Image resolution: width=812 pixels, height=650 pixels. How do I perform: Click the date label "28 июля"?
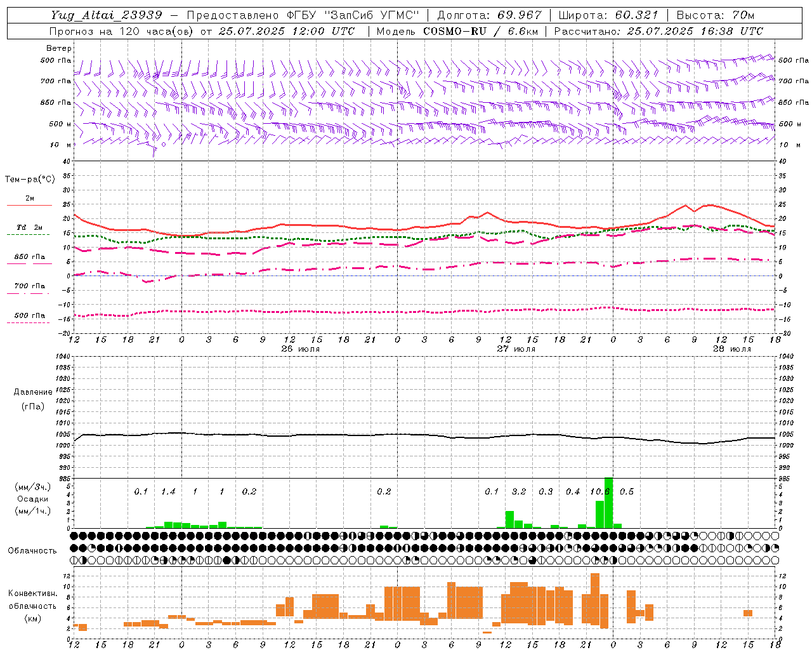coord(732,349)
